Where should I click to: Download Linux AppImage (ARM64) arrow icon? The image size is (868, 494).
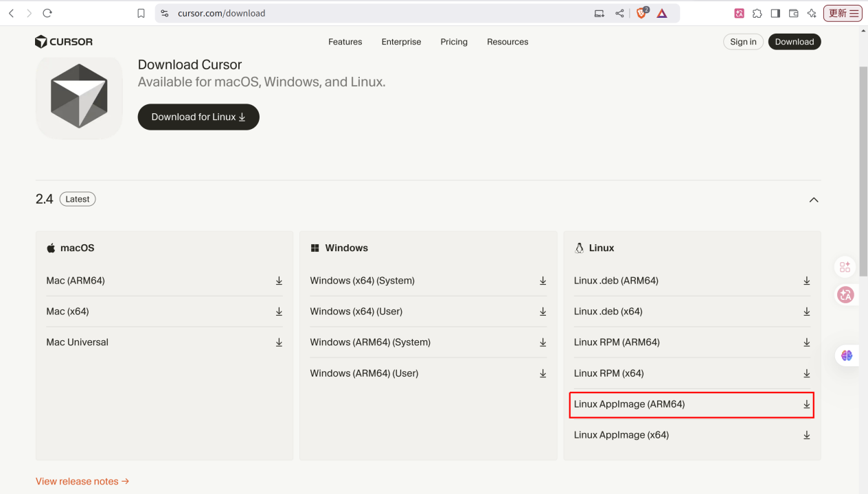(807, 404)
